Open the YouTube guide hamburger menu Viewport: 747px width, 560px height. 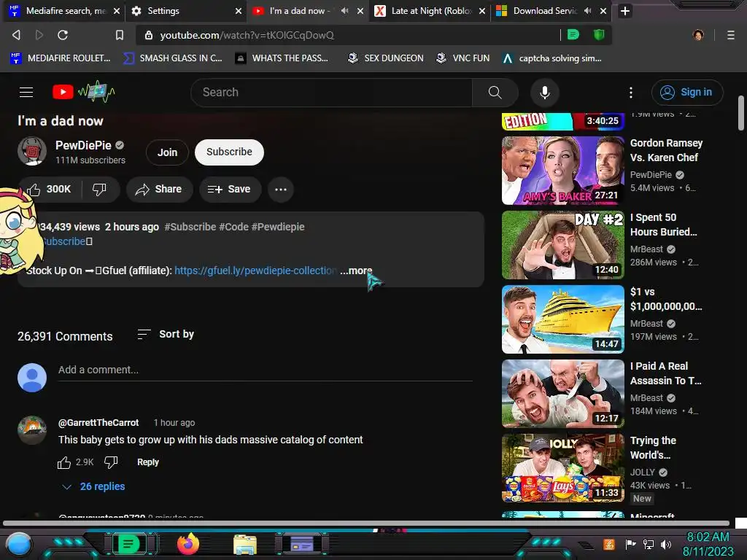point(26,92)
